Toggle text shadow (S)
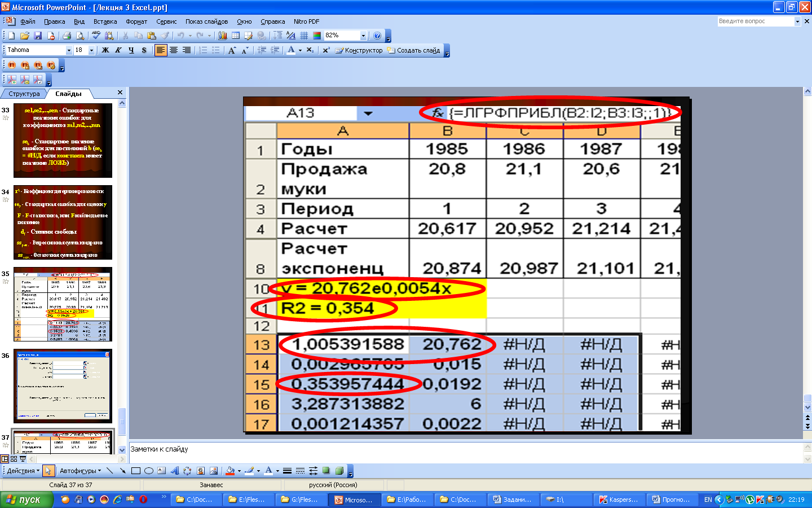This screenshot has height=508, width=812. [144, 50]
